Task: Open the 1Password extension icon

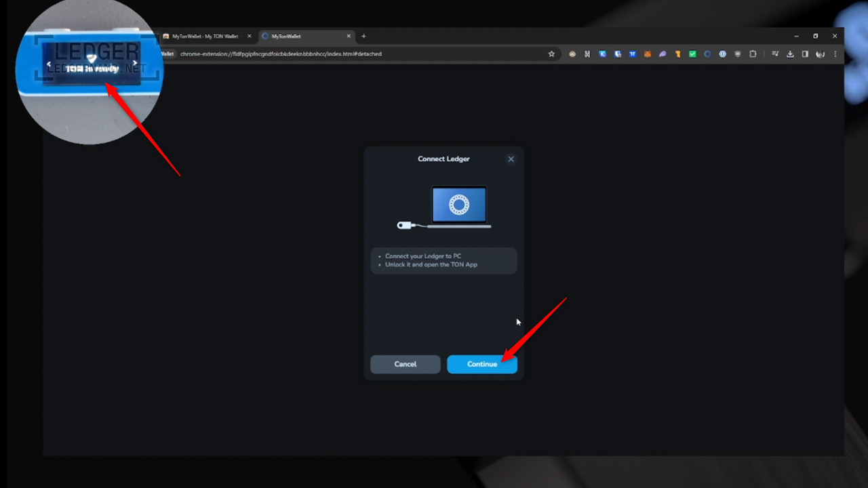Action: coord(722,54)
